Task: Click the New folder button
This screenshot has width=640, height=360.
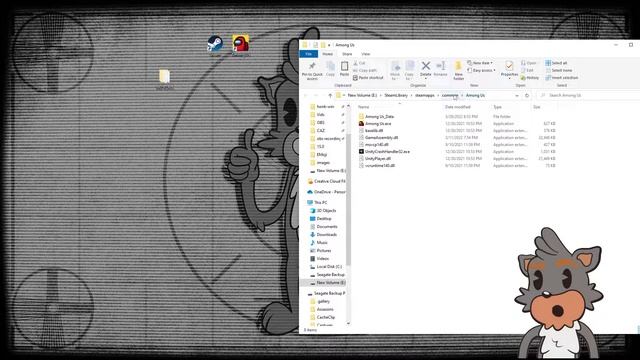Action: click(458, 71)
